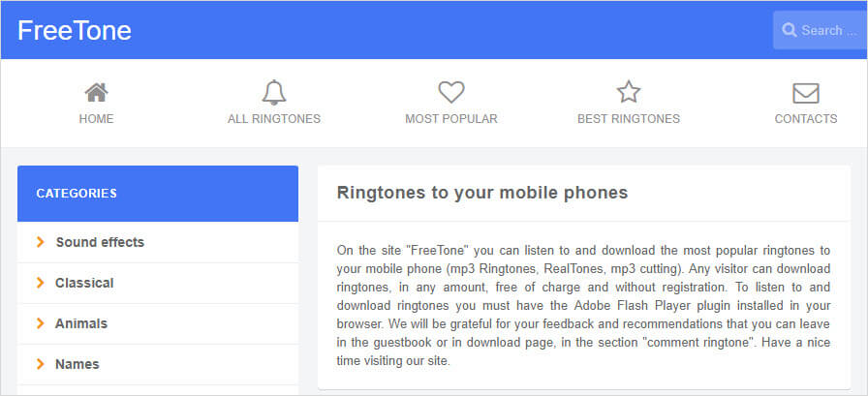Click the bell icon for All Ringtones

coord(274,93)
